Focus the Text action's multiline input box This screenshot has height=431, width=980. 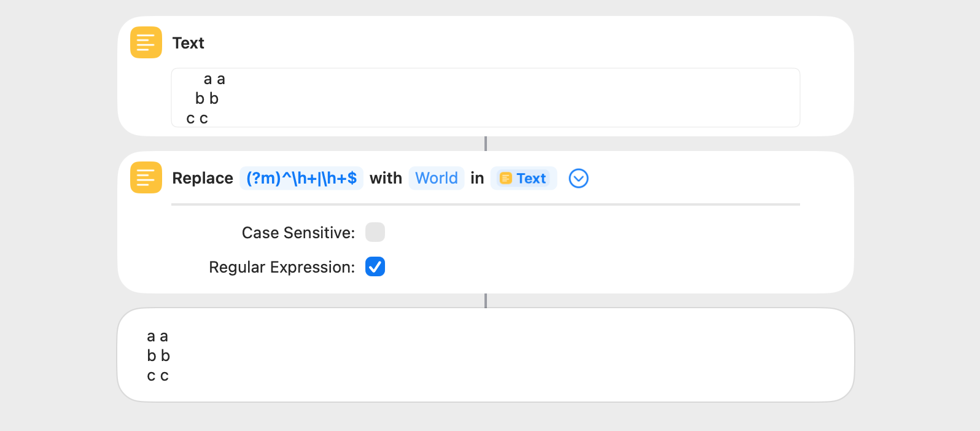485,98
